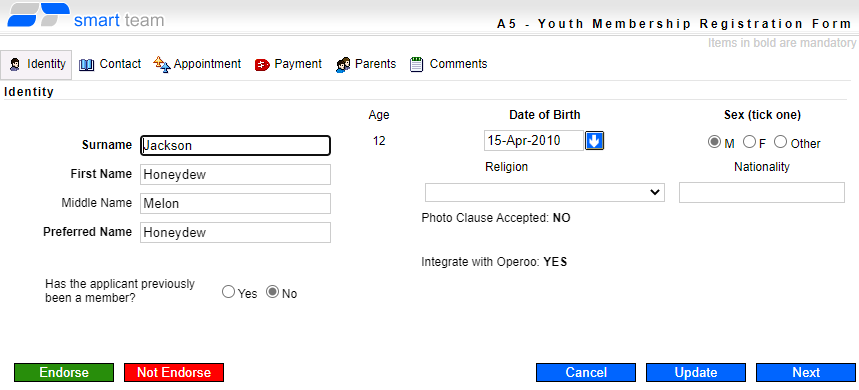Viewport: 859px width, 390px height.
Task: Select F for sex
Action: coord(749,142)
